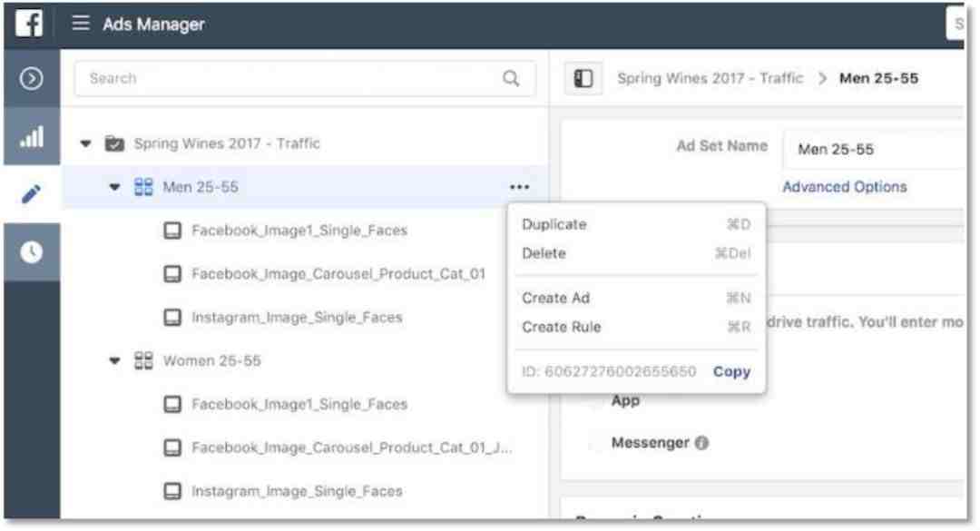Click the Ads Manager title
This screenshot has width=980, height=531.
click(x=153, y=24)
